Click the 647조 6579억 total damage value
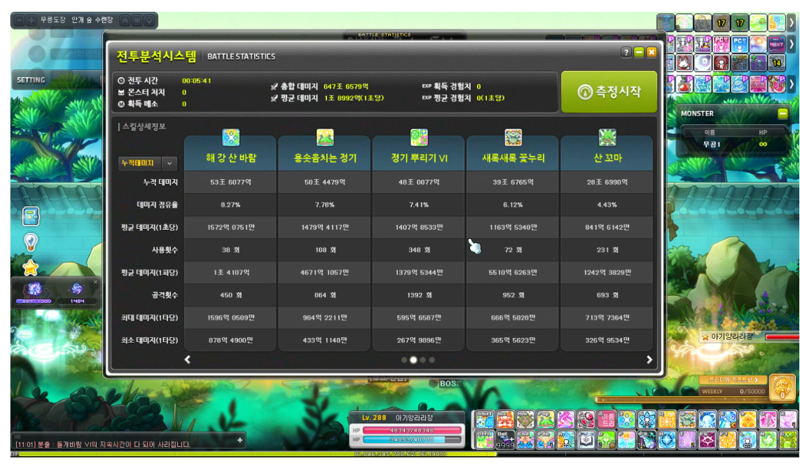This screenshot has width=800, height=465. tap(346, 87)
